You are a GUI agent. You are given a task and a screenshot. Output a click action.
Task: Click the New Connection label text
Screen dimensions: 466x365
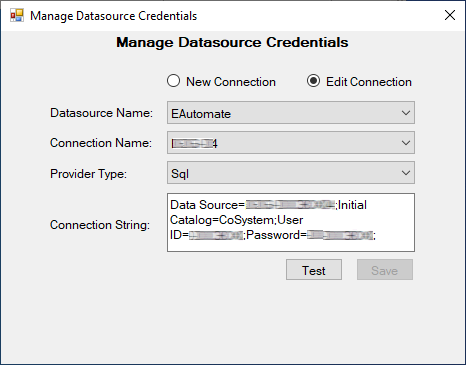point(231,82)
